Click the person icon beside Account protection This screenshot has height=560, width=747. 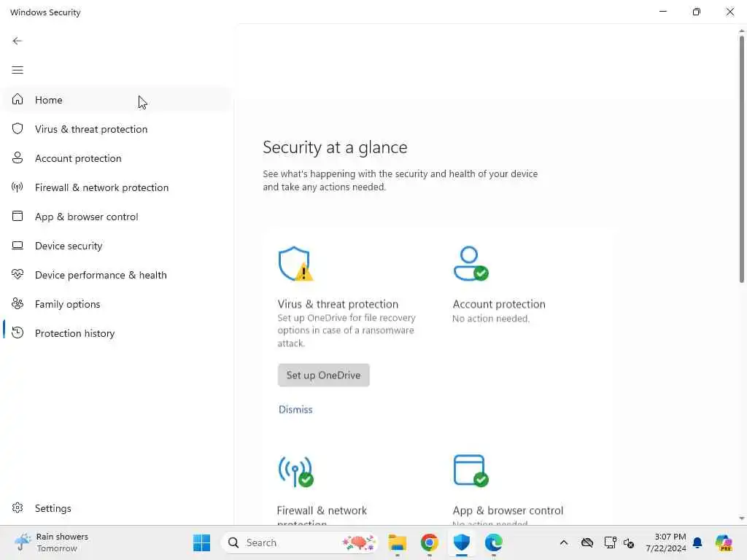18,157
